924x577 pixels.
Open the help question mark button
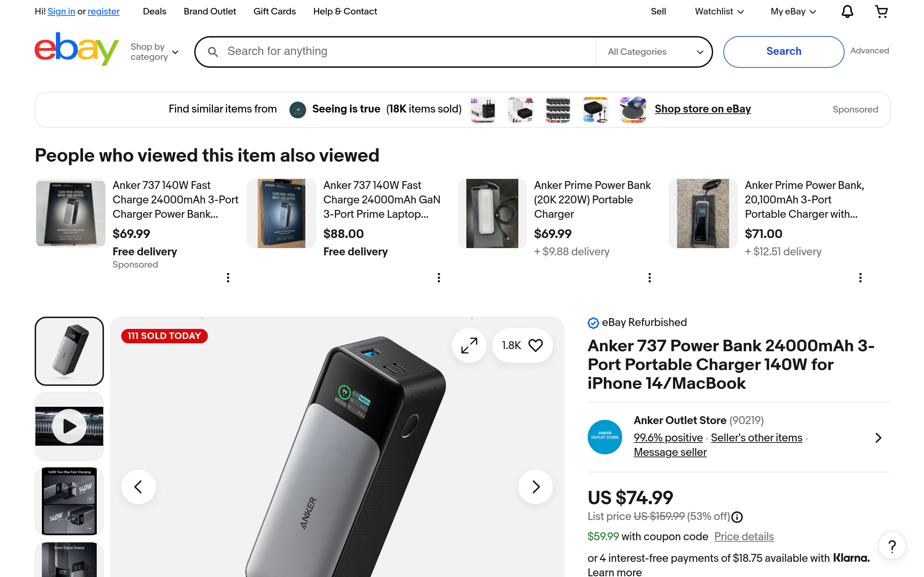pos(892,546)
